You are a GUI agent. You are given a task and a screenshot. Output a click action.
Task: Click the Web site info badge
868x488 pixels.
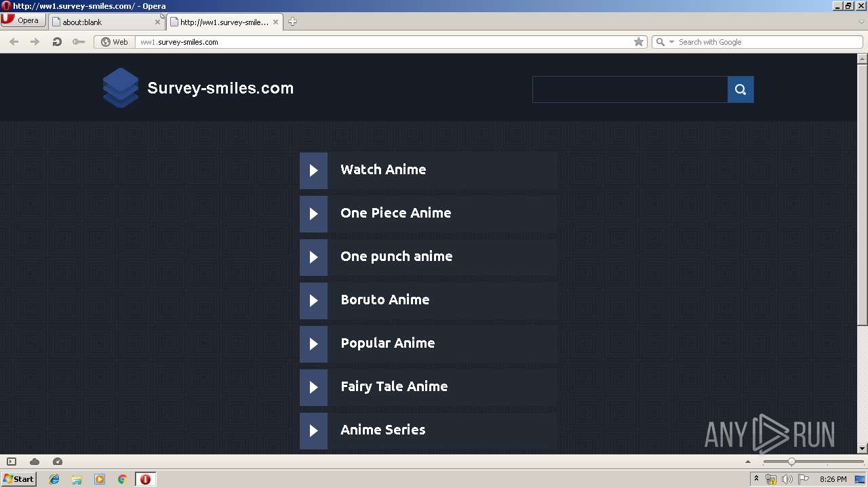pos(115,42)
